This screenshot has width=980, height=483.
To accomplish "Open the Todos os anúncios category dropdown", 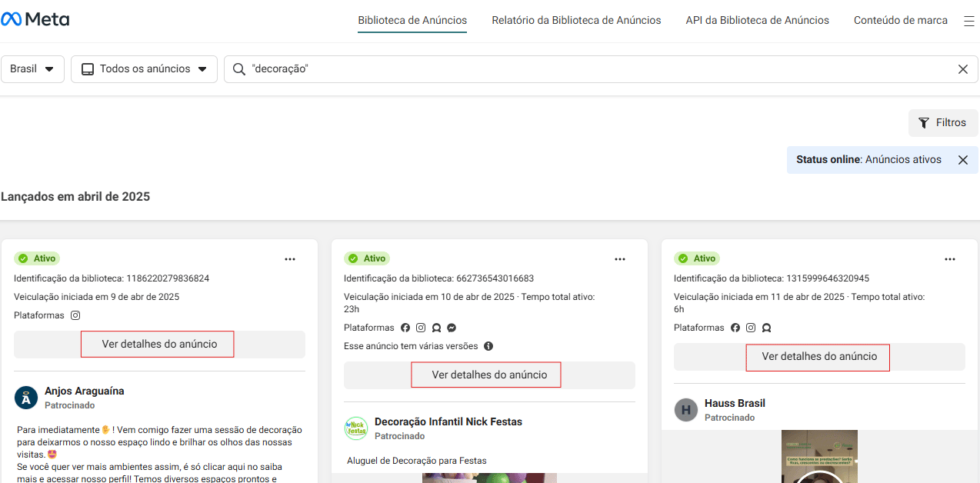I will click(x=144, y=69).
